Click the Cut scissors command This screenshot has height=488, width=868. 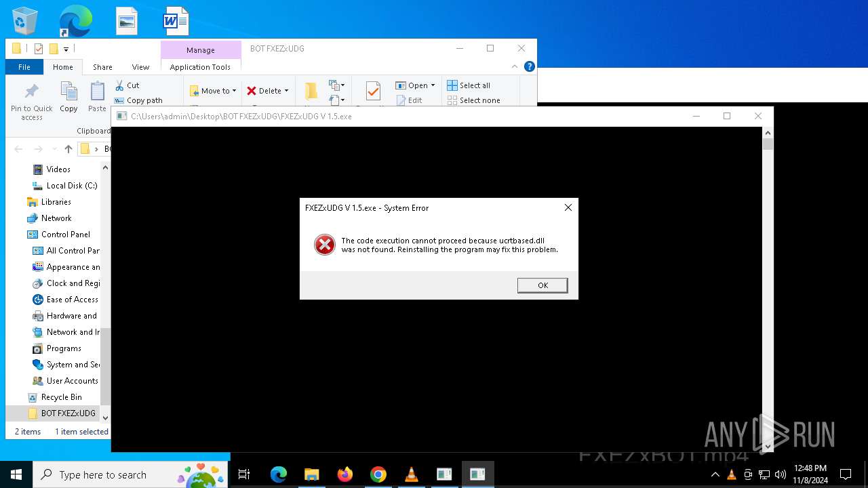(127, 85)
